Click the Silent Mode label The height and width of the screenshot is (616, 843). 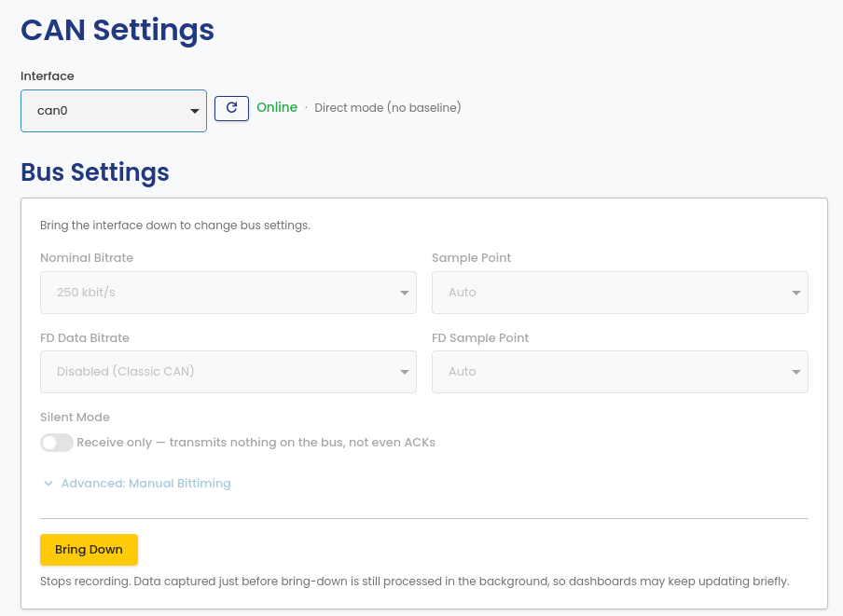75,418
